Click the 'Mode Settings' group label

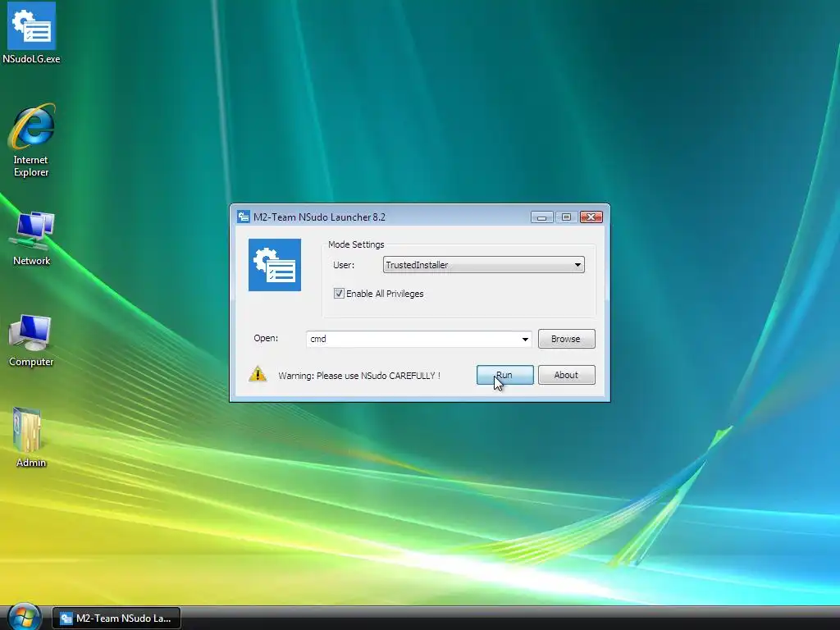click(356, 244)
